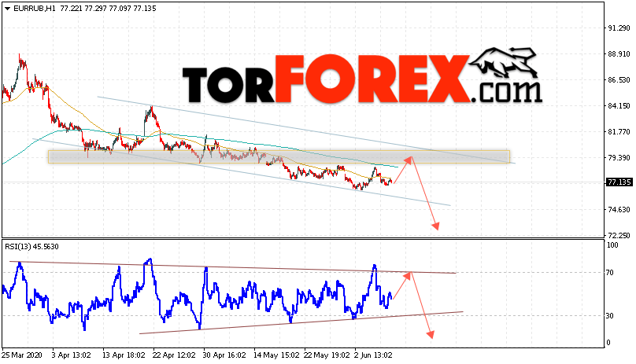Select the price scale value 86.530
636x364 pixels.
pos(619,80)
